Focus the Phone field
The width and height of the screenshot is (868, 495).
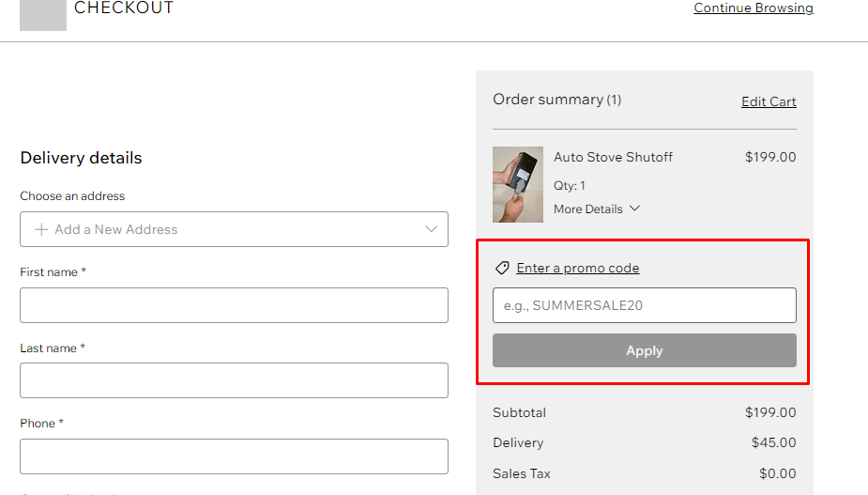pos(235,456)
